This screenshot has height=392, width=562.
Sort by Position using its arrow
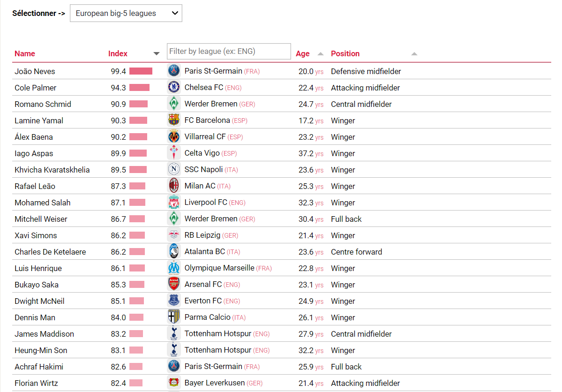[x=414, y=54]
